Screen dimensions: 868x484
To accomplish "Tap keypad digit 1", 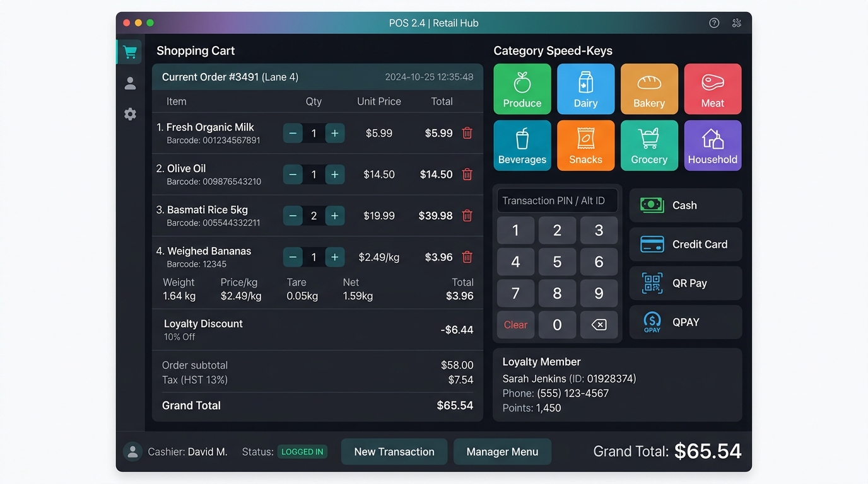I will pos(515,230).
